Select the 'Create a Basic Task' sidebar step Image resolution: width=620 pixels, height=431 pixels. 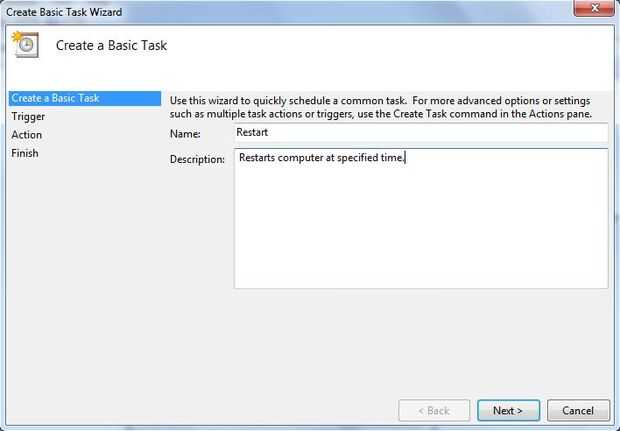pos(85,98)
